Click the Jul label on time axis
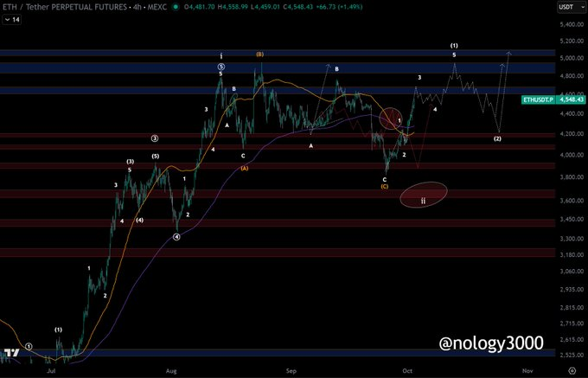The image size is (588, 378). click(x=51, y=371)
